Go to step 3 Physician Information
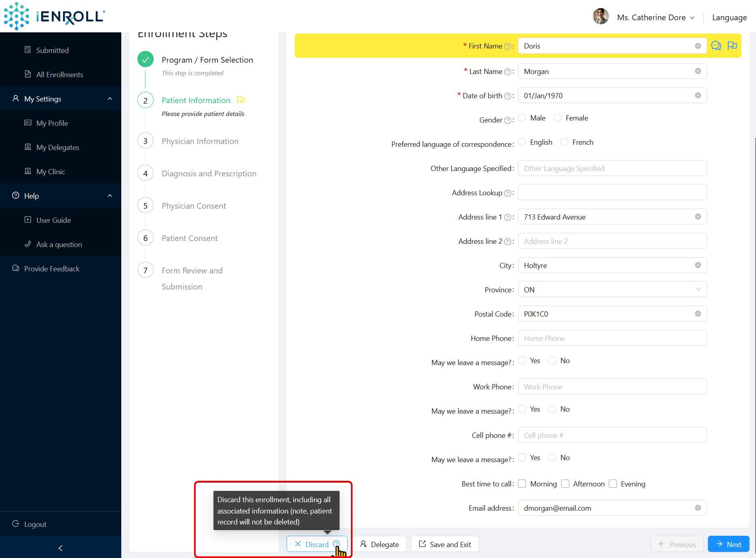756x558 pixels. pos(200,141)
